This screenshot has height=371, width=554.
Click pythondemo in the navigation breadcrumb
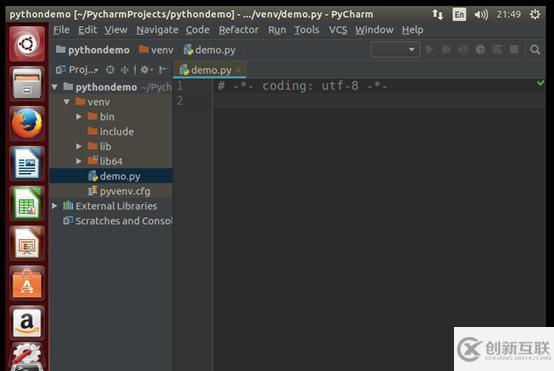click(93, 50)
